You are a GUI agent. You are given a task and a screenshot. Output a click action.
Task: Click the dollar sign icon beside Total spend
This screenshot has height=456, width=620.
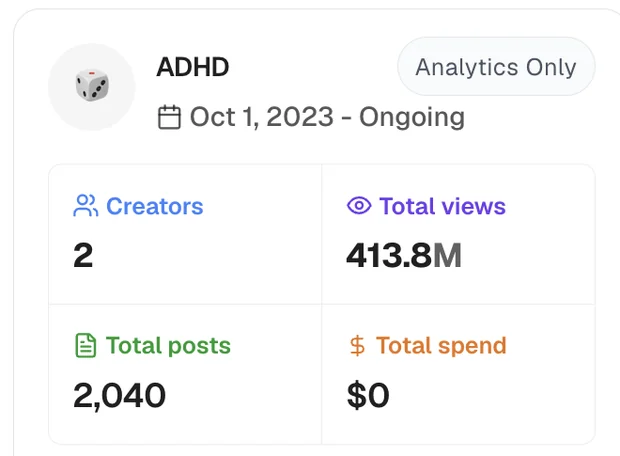click(357, 346)
